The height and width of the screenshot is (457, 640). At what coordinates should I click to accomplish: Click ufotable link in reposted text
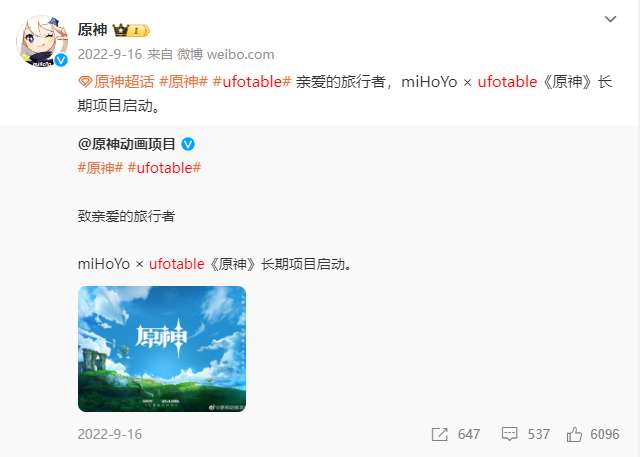point(176,264)
